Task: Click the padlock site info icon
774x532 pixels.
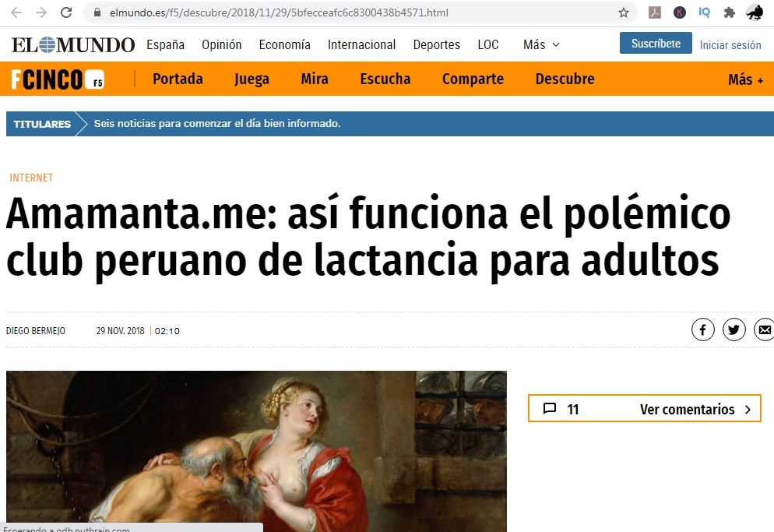Action: [x=97, y=12]
